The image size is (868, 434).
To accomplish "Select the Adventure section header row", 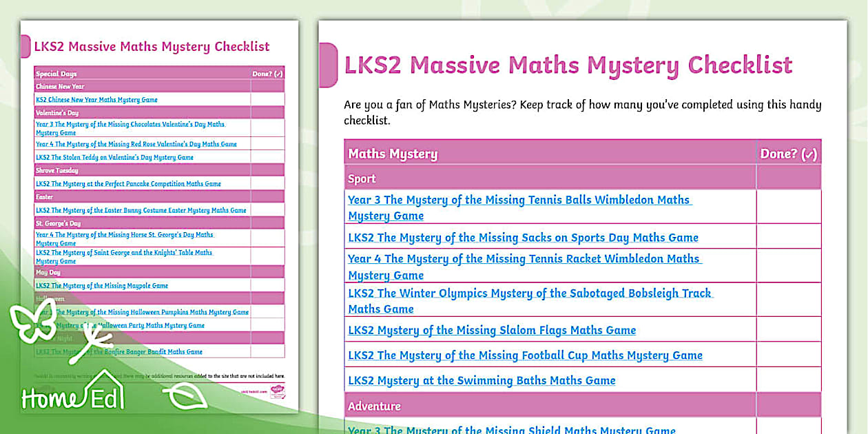I will point(549,405).
